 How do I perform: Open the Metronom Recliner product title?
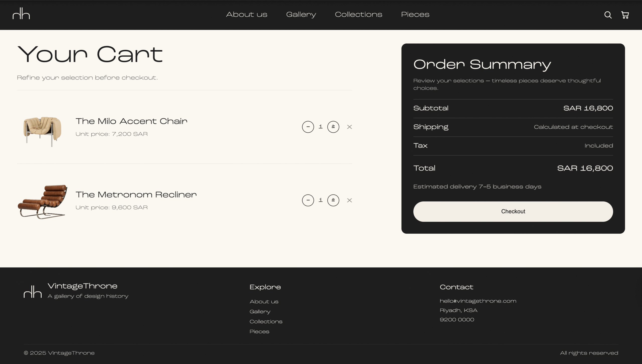136,195
